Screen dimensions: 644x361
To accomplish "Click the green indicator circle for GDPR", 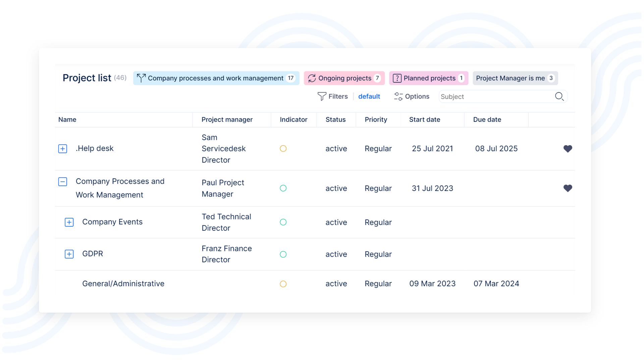I will (283, 254).
